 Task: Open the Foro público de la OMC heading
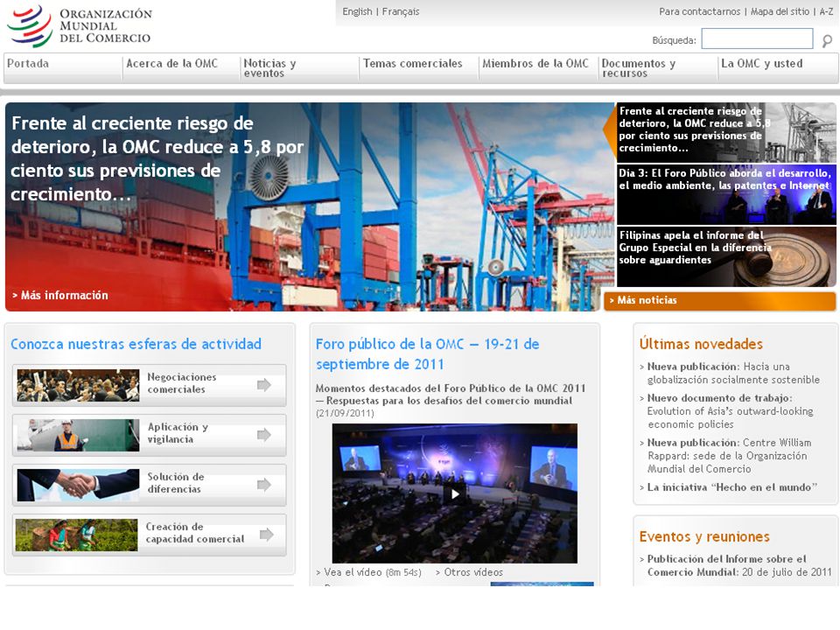click(x=428, y=354)
